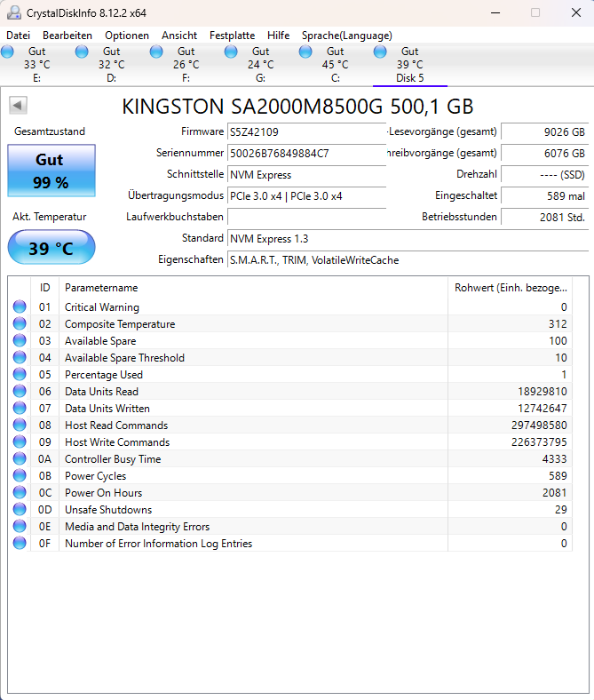Screen dimensions: 594x700
Task: Select the Disk 5 tab
Action: click(409, 65)
